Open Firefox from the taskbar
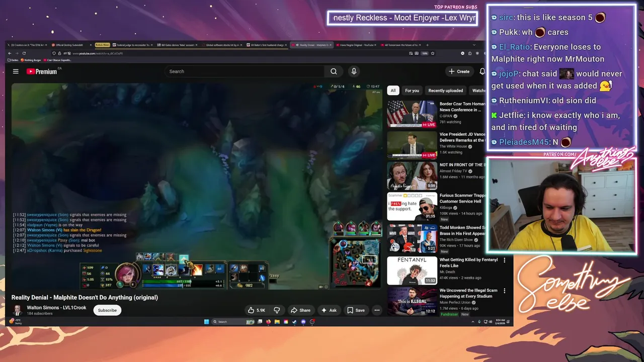644x362 pixels. tap(268, 322)
